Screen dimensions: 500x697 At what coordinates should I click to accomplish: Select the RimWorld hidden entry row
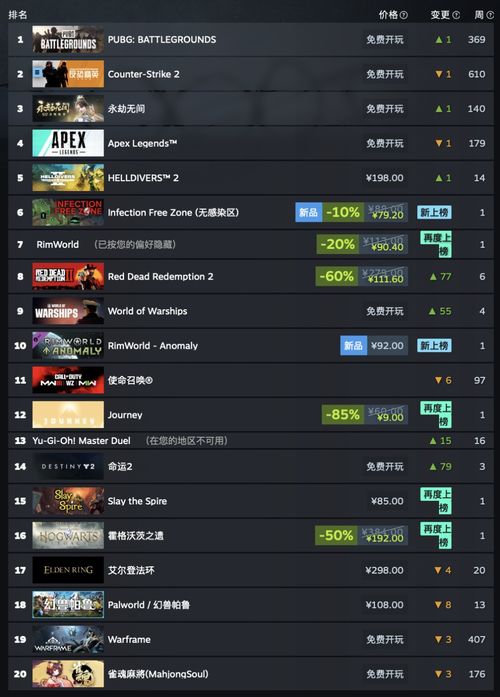251,244
